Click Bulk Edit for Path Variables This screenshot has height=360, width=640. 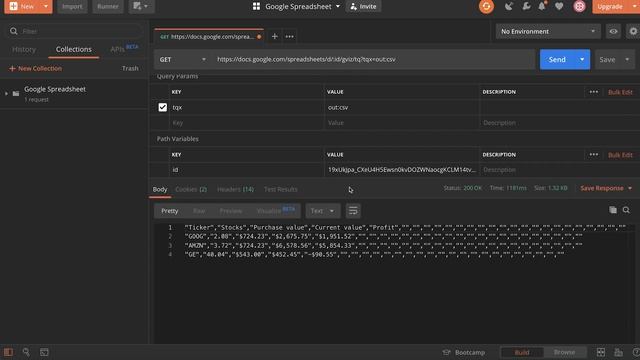pos(620,155)
